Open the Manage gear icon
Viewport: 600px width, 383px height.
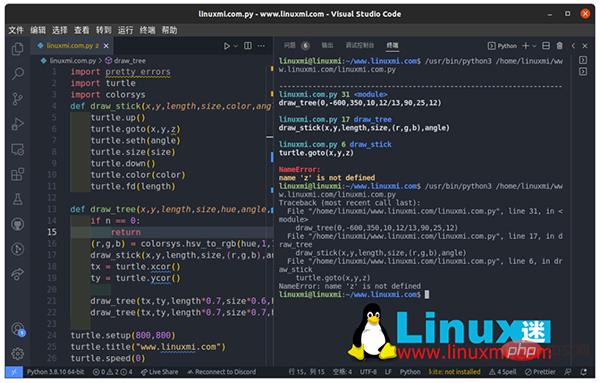18,354
